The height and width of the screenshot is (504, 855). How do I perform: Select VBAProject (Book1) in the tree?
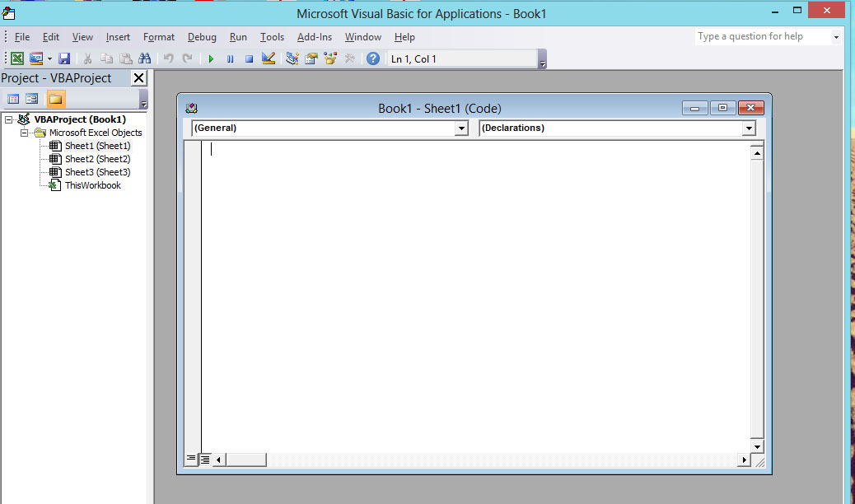tap(80, 119)
